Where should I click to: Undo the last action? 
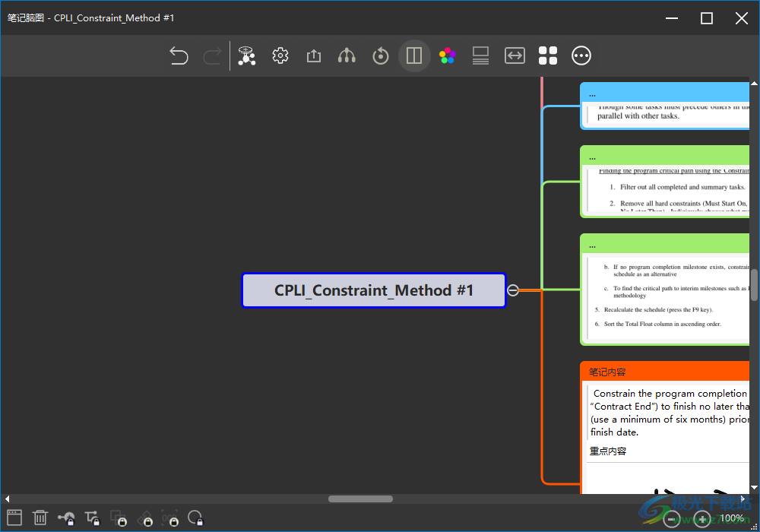pyautogui.click(x=179, y=55)
